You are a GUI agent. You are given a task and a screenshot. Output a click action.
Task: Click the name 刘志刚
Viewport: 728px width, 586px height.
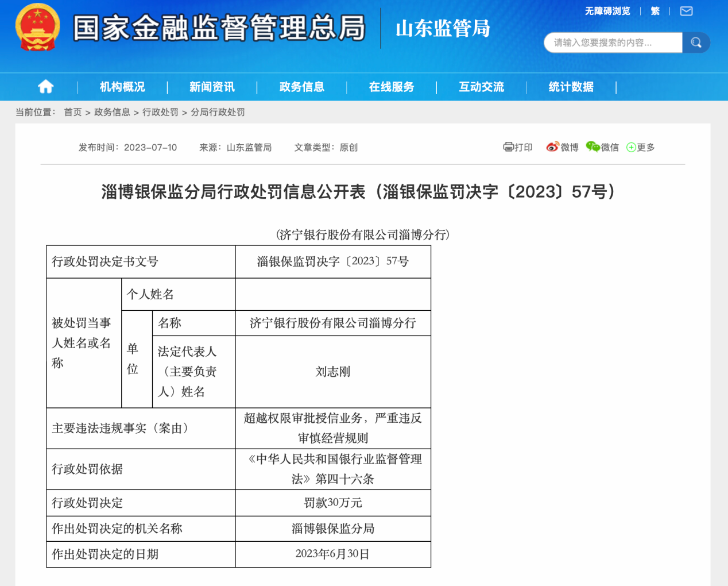click(x=333, y=372)
